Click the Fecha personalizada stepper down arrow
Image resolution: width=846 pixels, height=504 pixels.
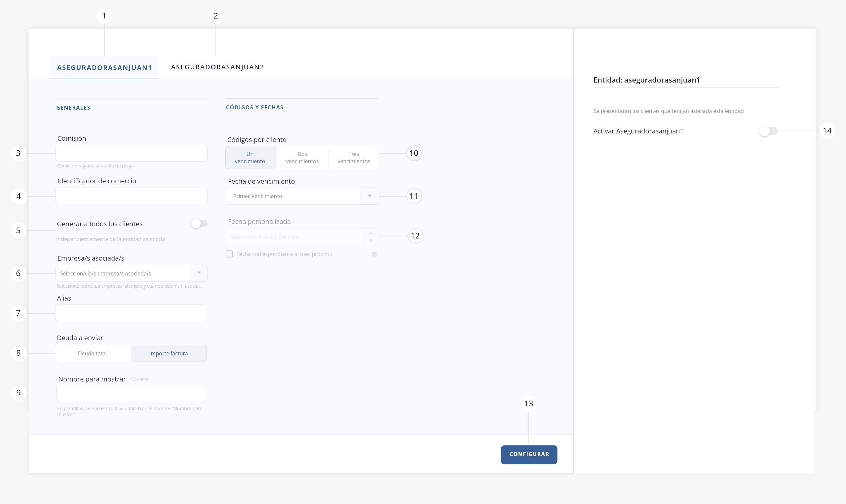coord(371,240)
